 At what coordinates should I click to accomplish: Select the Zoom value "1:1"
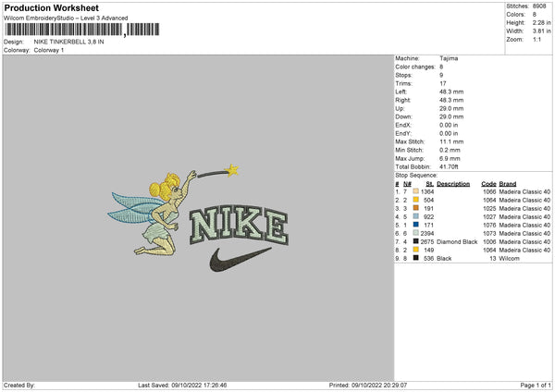(x=536, y=39)
